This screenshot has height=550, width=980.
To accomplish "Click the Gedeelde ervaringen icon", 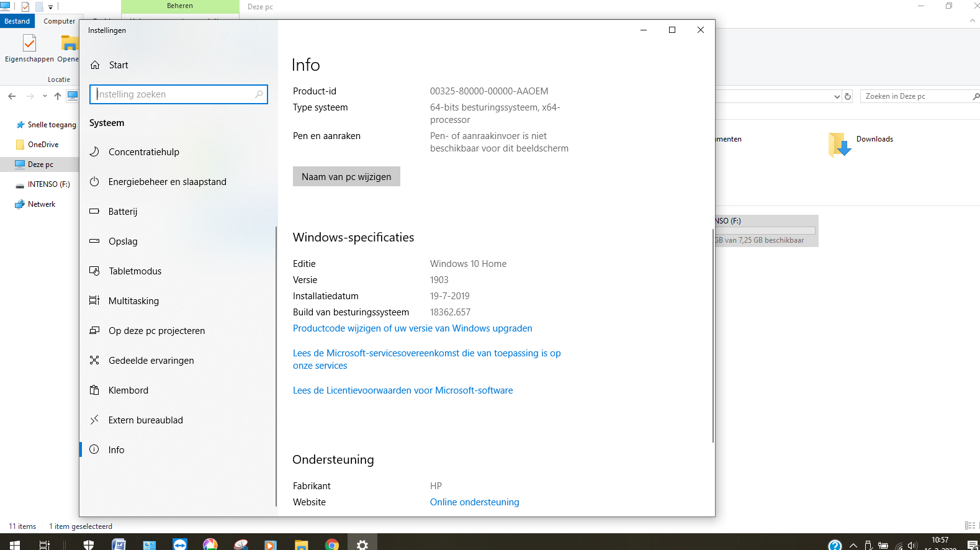I will 94,360.
